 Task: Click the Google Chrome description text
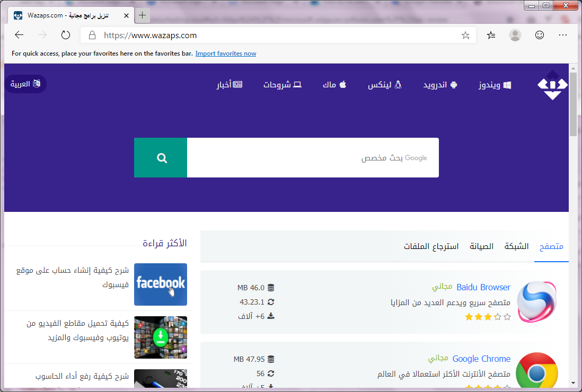[444, 374]
